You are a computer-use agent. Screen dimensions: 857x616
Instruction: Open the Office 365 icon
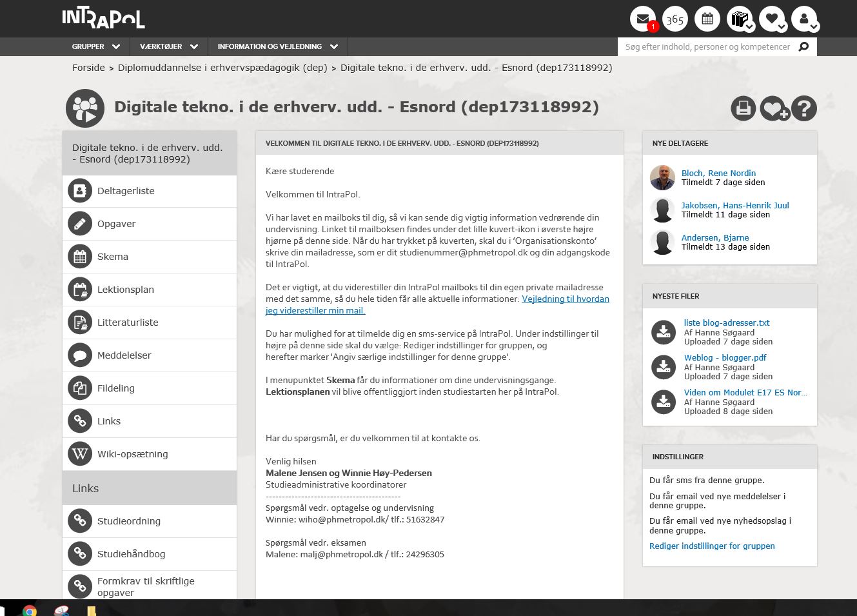click(675, 19)
